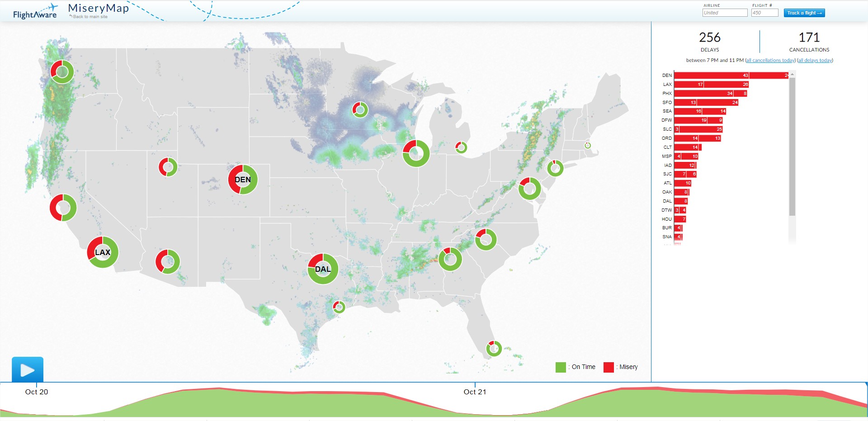
Task: Select the Charlotte donut on map
Action: 486,239
